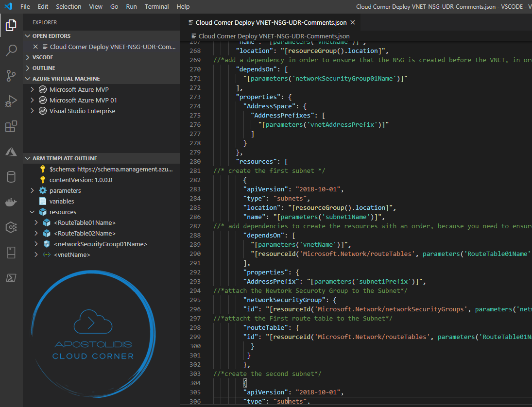The height and width of the screenshot is (407, 532).
Task: Select the variables item in ARM outline
Action: [x=62, y=201]
